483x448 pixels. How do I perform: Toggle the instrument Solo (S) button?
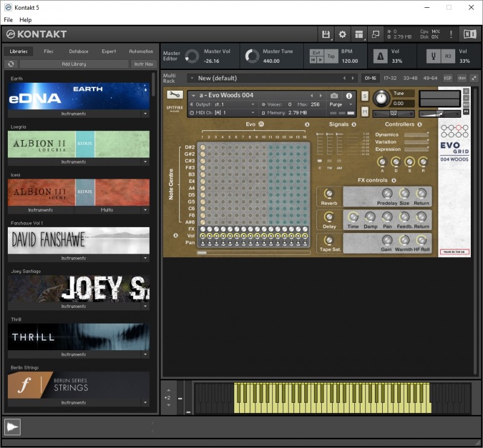click(365, 96)
